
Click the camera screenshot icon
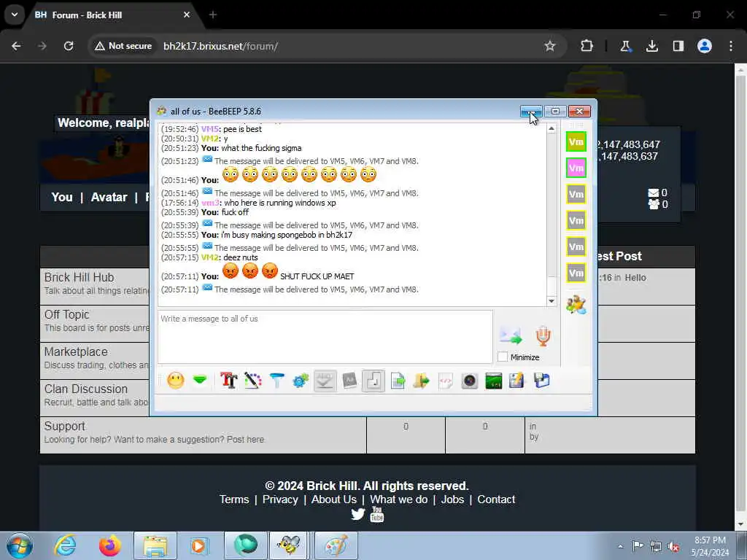[x=469, y=381]
